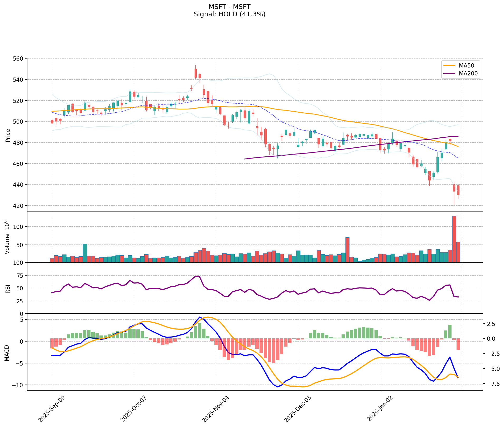
Task: Select the MA200 legend label
Action: pos(468,74)
